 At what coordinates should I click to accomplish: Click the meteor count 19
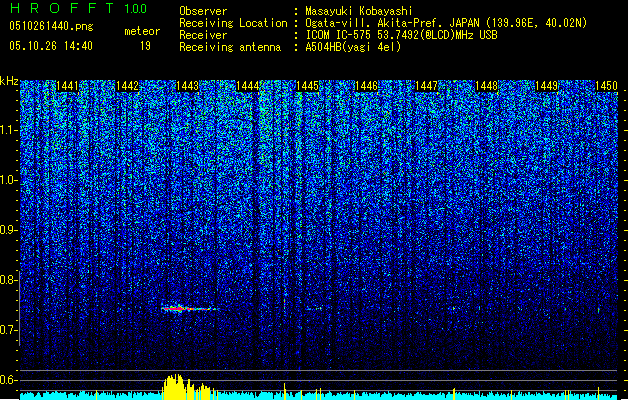[x=145, y=46]
